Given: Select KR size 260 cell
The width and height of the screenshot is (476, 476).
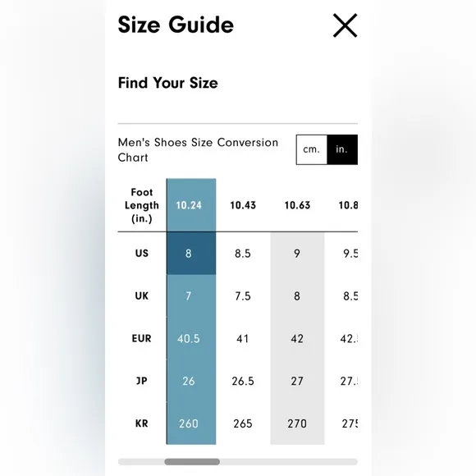Looking at the screenshot, I should [191, 423].
